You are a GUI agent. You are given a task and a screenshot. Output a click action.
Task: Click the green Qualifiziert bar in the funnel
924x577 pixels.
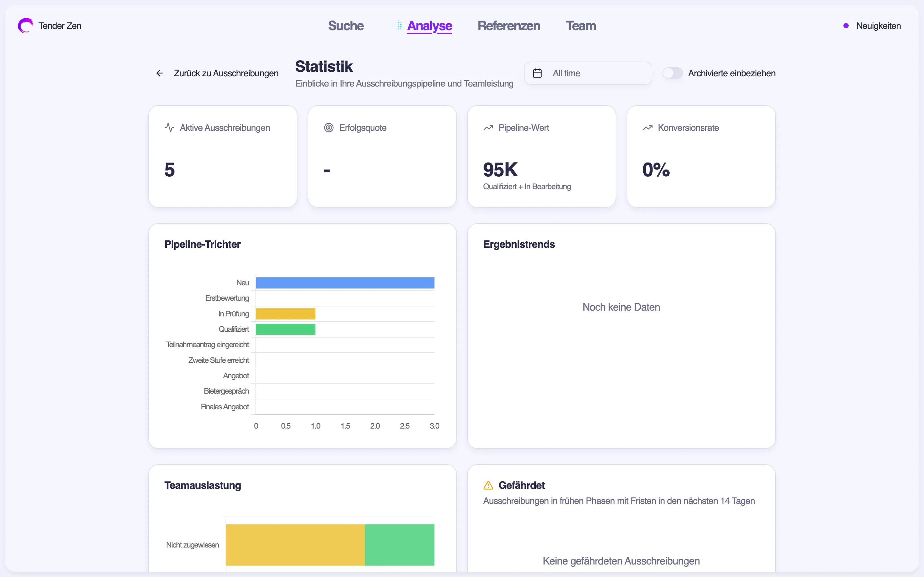pyautogui.click(x=285, y=329)
